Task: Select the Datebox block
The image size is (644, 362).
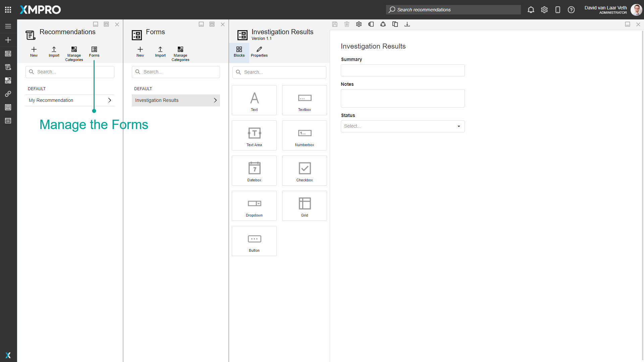Action: point(254,170)
